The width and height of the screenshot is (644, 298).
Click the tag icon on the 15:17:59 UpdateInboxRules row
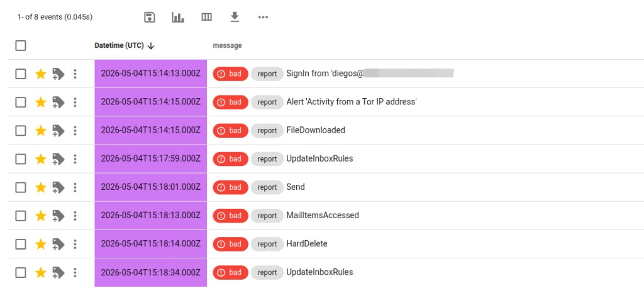(58, 159)
